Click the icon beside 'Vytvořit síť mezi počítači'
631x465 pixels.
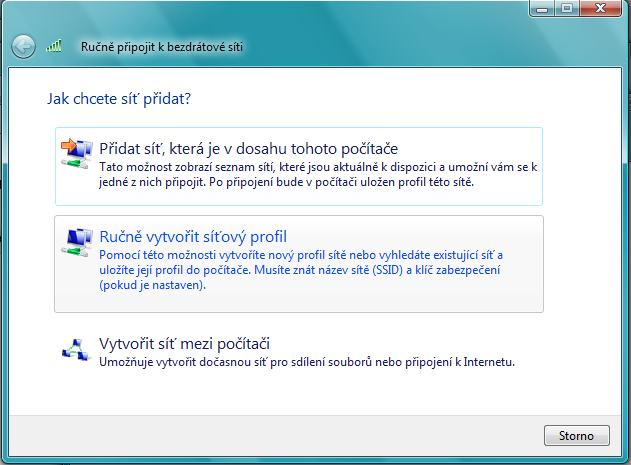(x=76, y=348)
